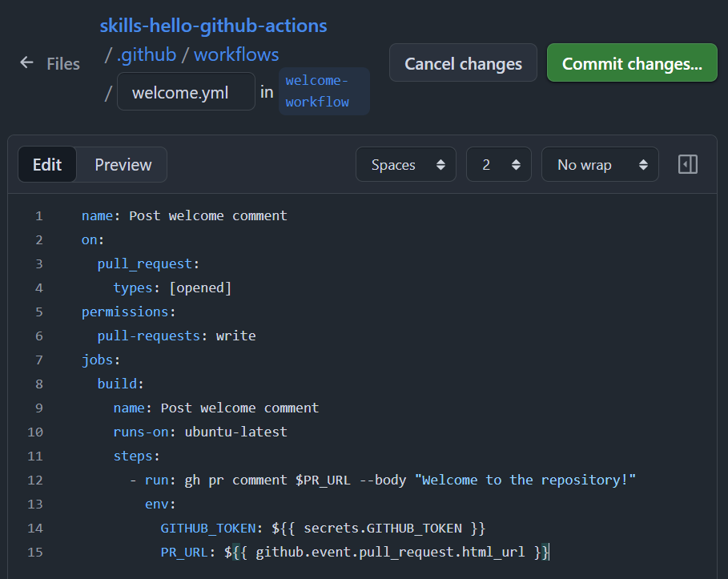Open skills-hello-github-actions repository link
The width and height of the screenshot is (728, 579).
click(x=213, y=25)
